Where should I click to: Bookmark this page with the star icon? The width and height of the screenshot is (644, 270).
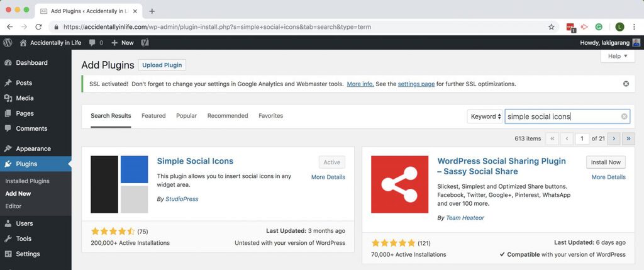click(552, 27)
